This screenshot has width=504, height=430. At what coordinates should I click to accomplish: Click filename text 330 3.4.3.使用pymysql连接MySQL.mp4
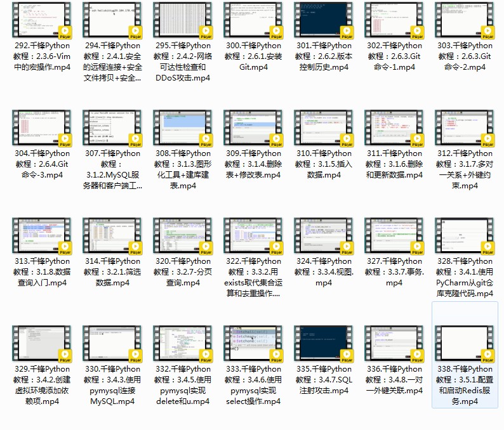tap(112, 386)
